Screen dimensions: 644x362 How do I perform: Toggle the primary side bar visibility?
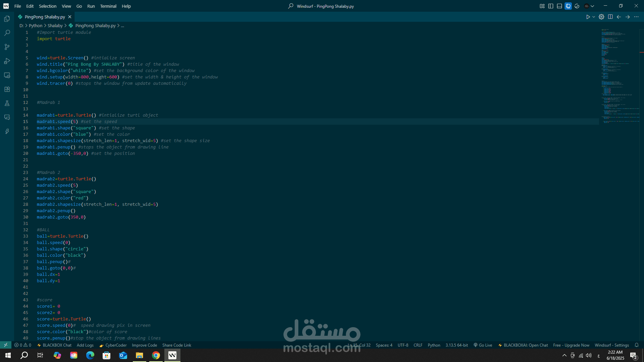click(551, 6)
